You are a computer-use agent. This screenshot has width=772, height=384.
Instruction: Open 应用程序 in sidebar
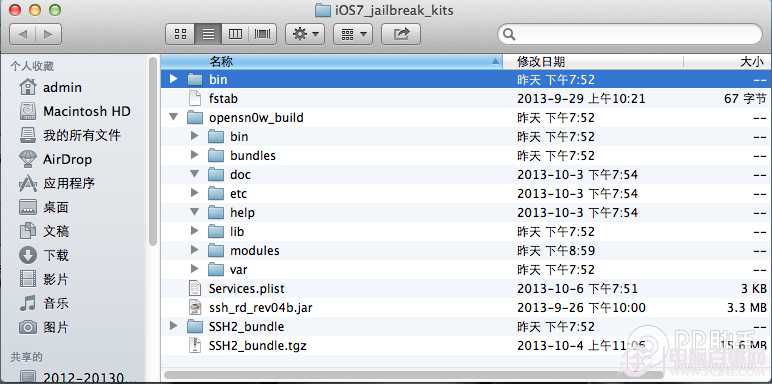pos(56,183)
